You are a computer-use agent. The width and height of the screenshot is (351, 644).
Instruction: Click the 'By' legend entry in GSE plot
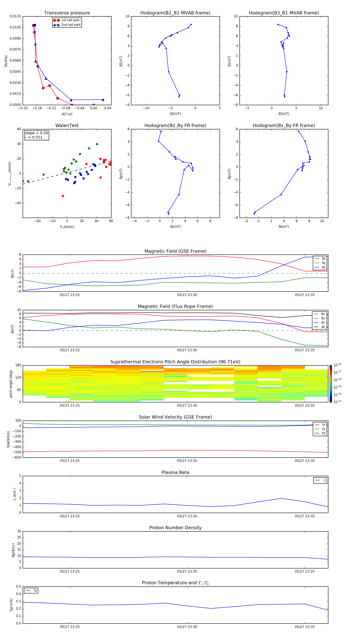point(320,263)
